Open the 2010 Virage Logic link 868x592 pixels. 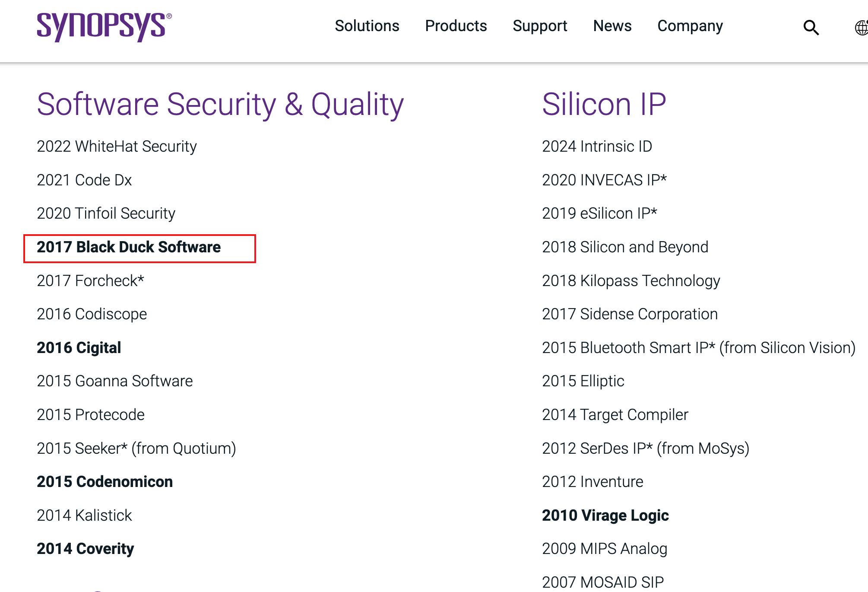pyautogui.click(x=605, y=516)
